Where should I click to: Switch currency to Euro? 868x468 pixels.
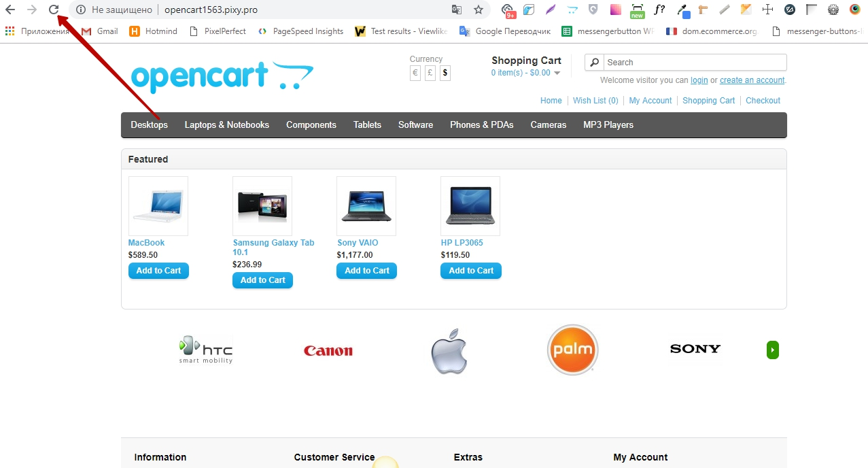[x=415, y=73]
